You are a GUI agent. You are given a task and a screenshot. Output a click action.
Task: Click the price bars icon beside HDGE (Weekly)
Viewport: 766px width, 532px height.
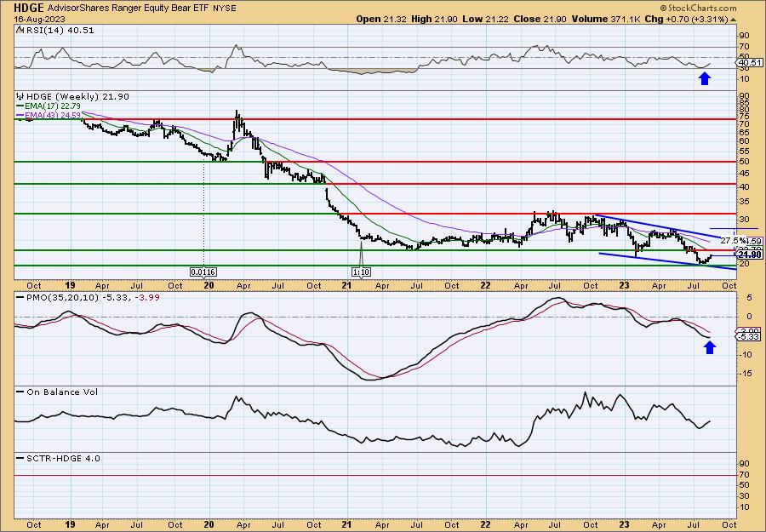point(20,97)
